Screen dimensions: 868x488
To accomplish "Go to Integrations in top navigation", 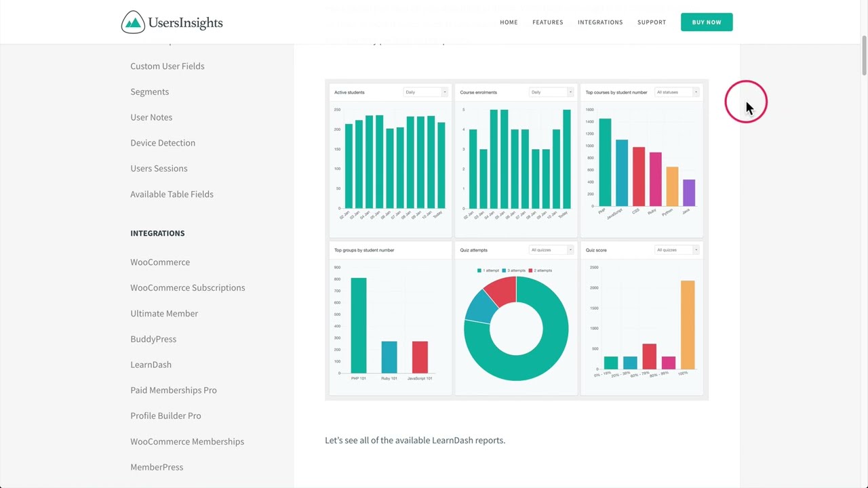I will coord(600,22).
